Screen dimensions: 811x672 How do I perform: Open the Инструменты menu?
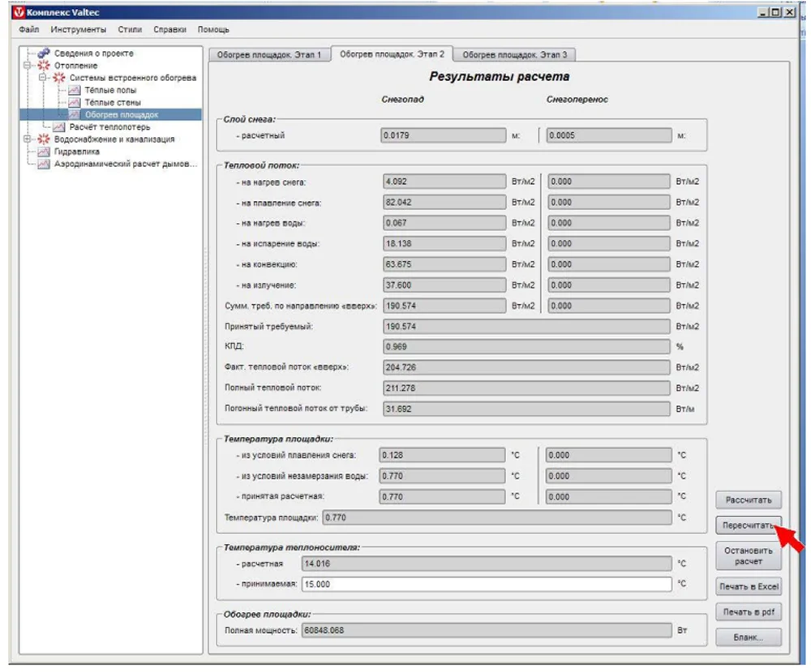pyautogui.click(x=78, y=30)
